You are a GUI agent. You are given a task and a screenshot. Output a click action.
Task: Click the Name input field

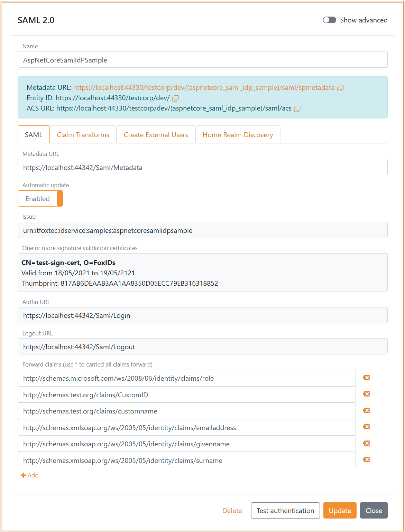point(202,59)
